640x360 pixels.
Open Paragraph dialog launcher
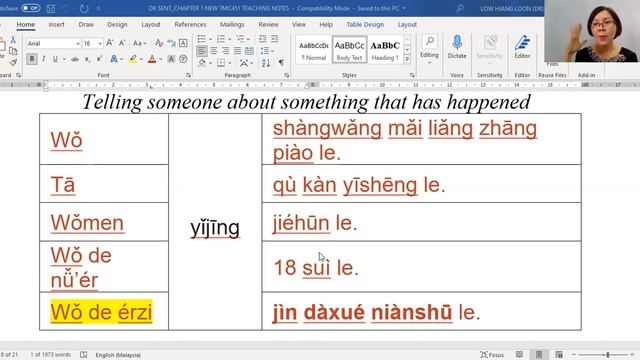[287, 75]
